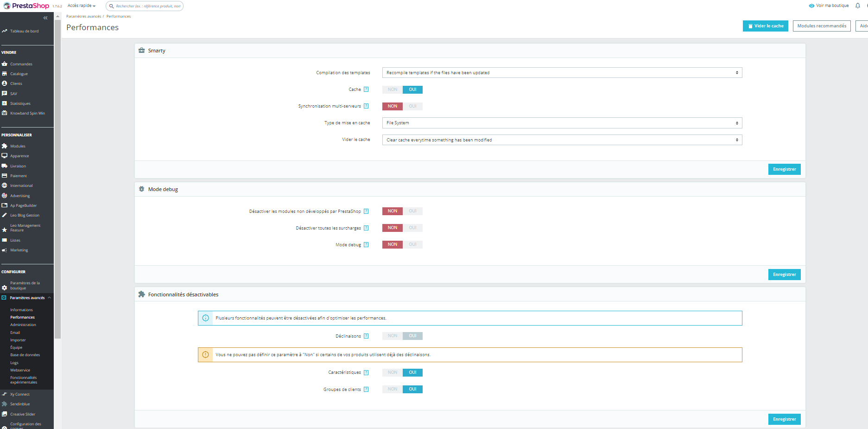Open Compilation des templates dropdown
This screenshot has height=429, width=868.
(x=562, y=73)
